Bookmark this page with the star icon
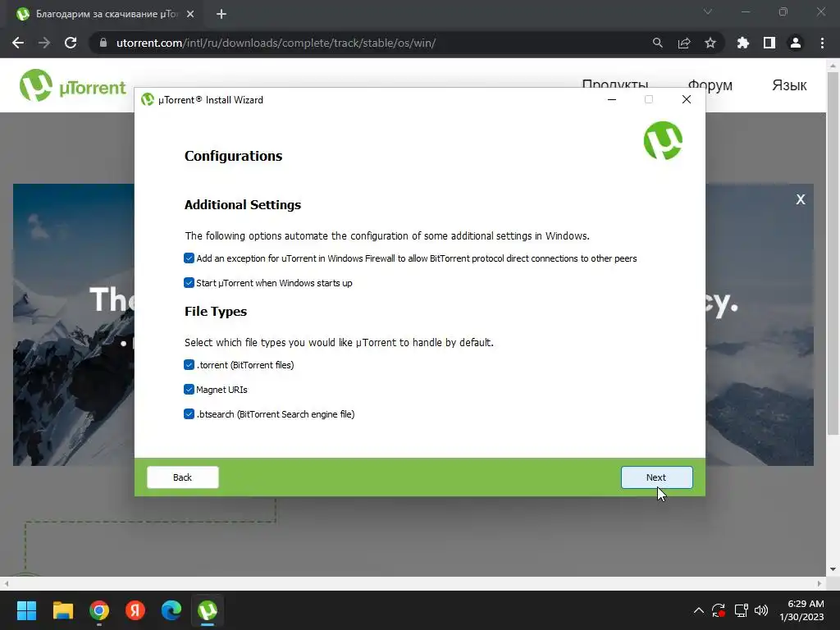Image resolution: width=840 pixels, height=630 pixels. click(710, 43)
